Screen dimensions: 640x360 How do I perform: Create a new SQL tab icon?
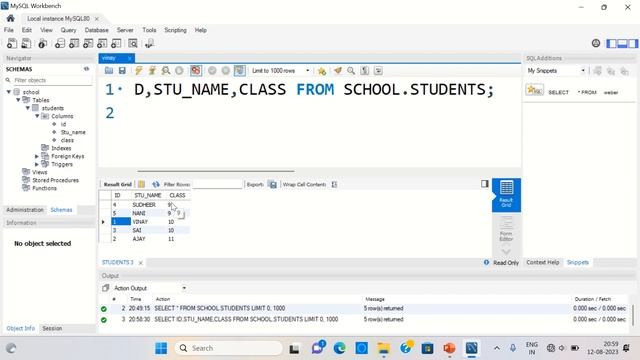[x=12, y=43]
